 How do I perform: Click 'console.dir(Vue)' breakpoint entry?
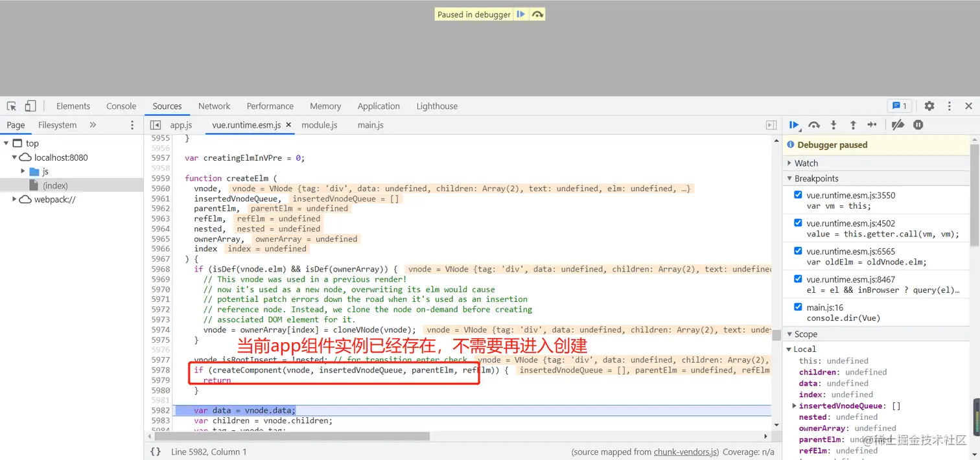click(x=843, y=318)
